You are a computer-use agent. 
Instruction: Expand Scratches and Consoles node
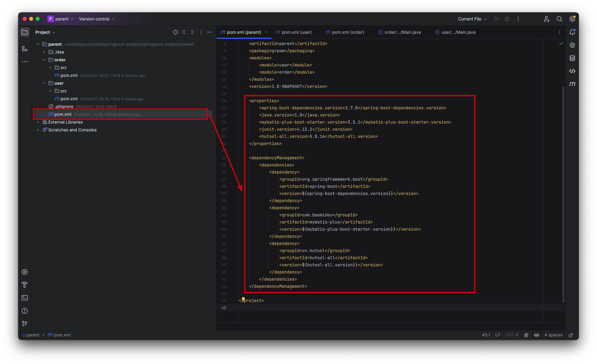(x=38, y=130)
